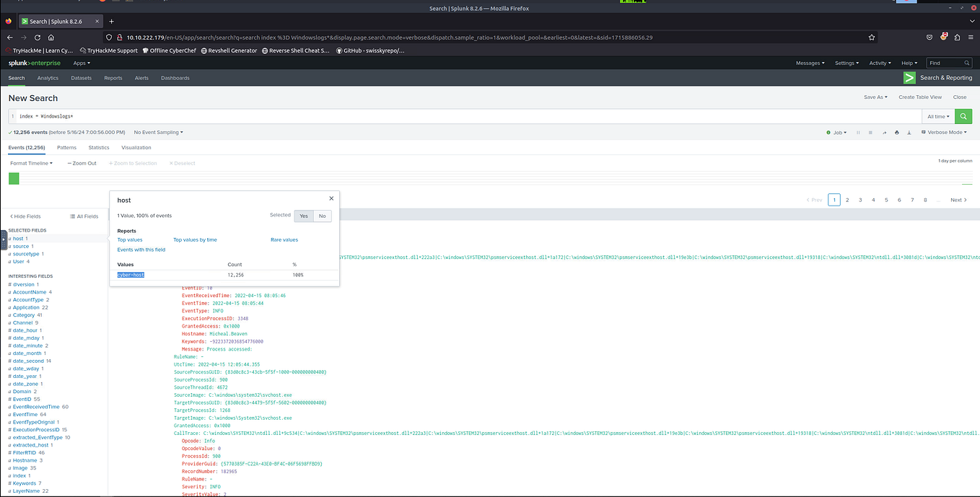The width and height of the screenshot is (980, 497).
Task: Click Create Table View
Action: [919, 97]
